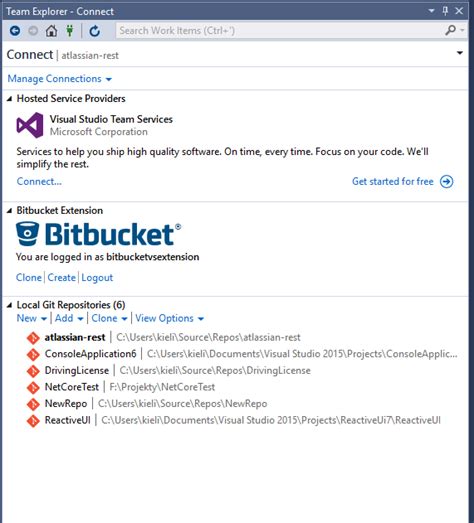Image resolution: width=474 pixels, height=523 pixels.
Task: Open the Connect page header dropdown
Action: (x=460, y=53)
